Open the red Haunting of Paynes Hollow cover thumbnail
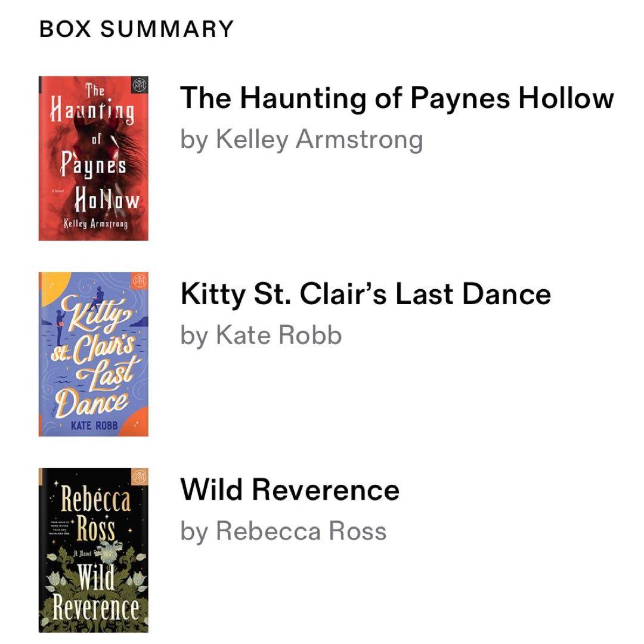Viewport: 644px width, 644px height. tap(93, 158)
